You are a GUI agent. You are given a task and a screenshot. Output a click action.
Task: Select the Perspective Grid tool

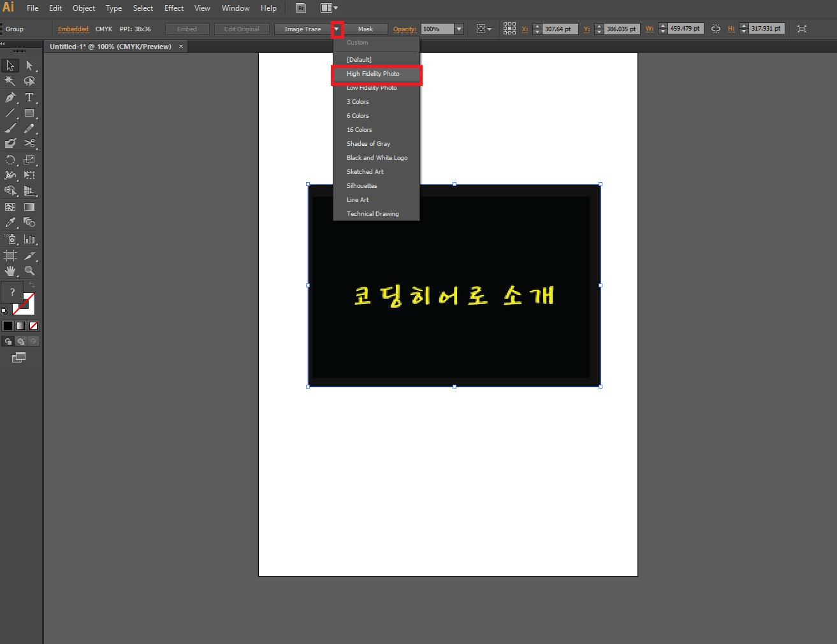pos(29,190)
